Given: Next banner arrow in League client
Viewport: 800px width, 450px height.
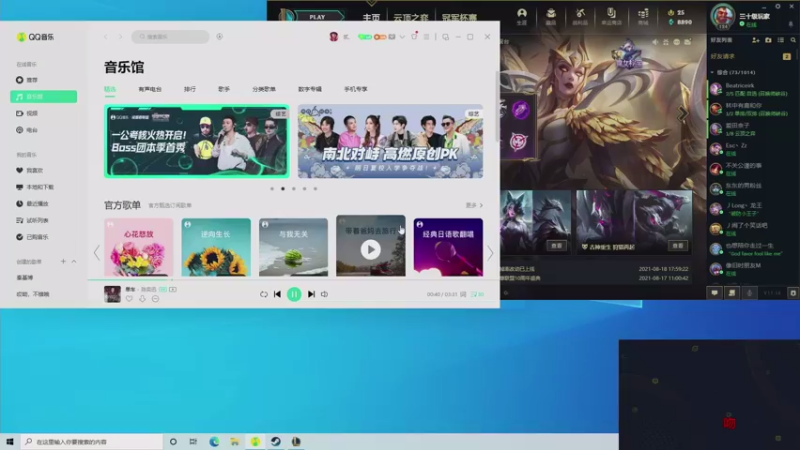Looking at the screenshot, I should (x=682, y=114).
